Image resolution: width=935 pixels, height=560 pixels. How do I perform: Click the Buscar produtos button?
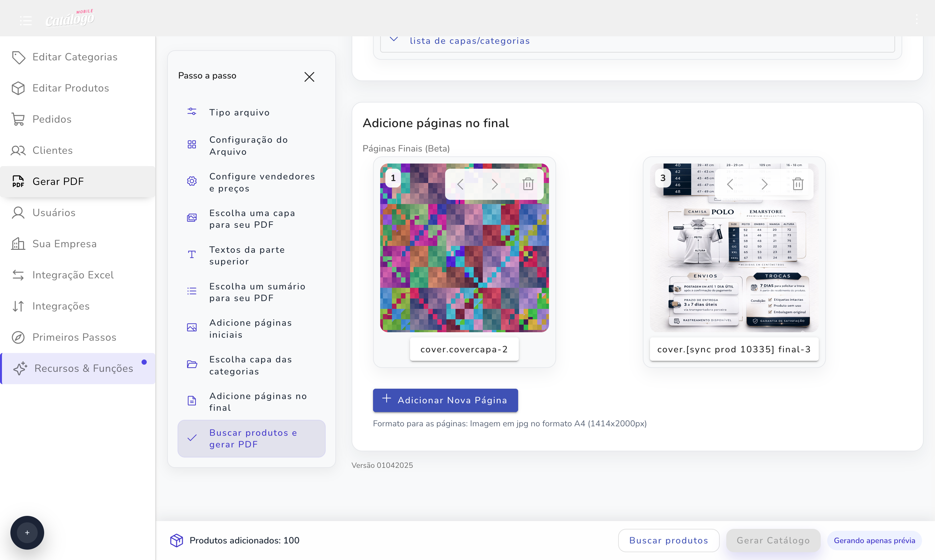[668, 540]
